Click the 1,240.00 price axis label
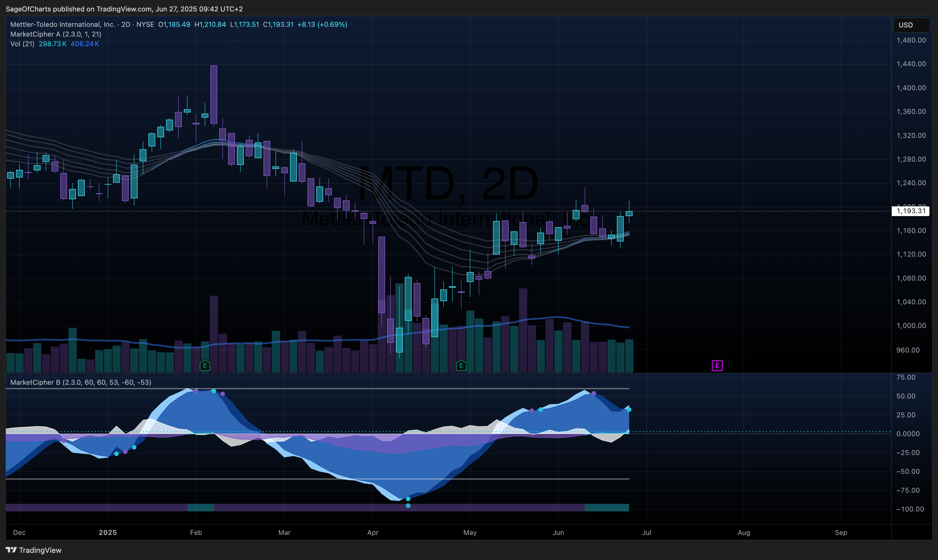This screenshot has height=560, width=938. [x=911, y=183]
